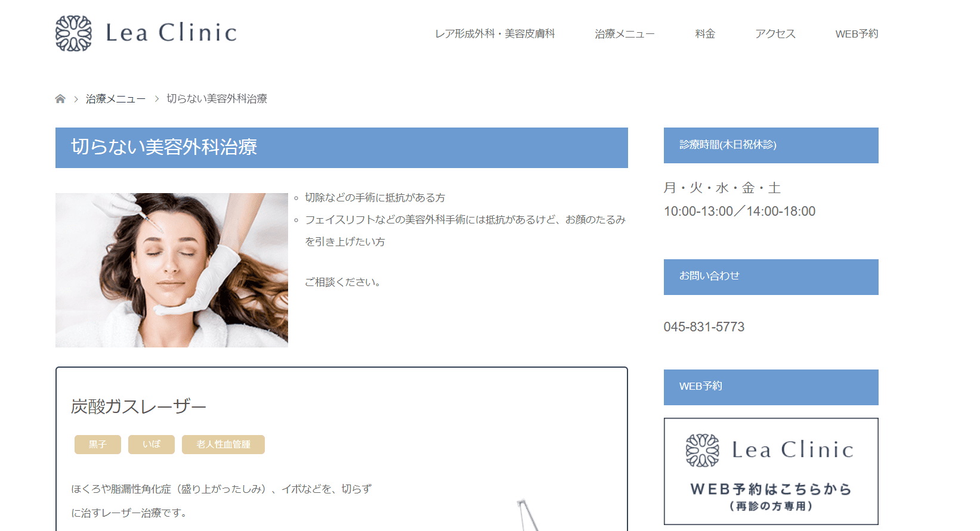Select the 老人性血管腫 tag
980x531 pixels.
pos(223,445)
